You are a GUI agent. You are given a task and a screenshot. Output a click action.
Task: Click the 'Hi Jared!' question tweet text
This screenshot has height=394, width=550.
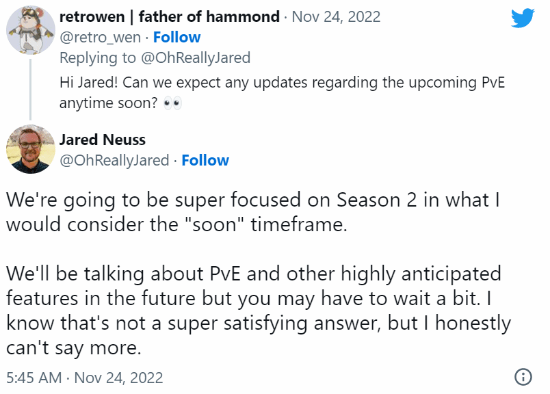point(282,93)
